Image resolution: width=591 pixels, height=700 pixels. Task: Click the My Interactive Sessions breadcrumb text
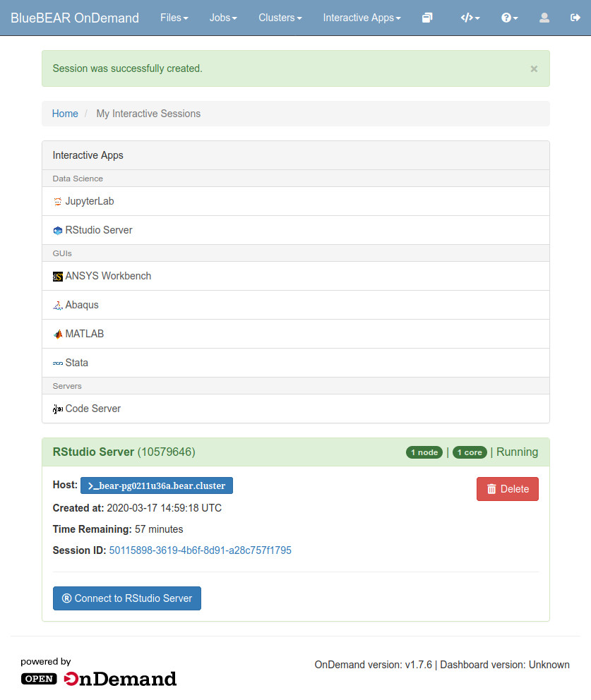[x=148, y=114]
